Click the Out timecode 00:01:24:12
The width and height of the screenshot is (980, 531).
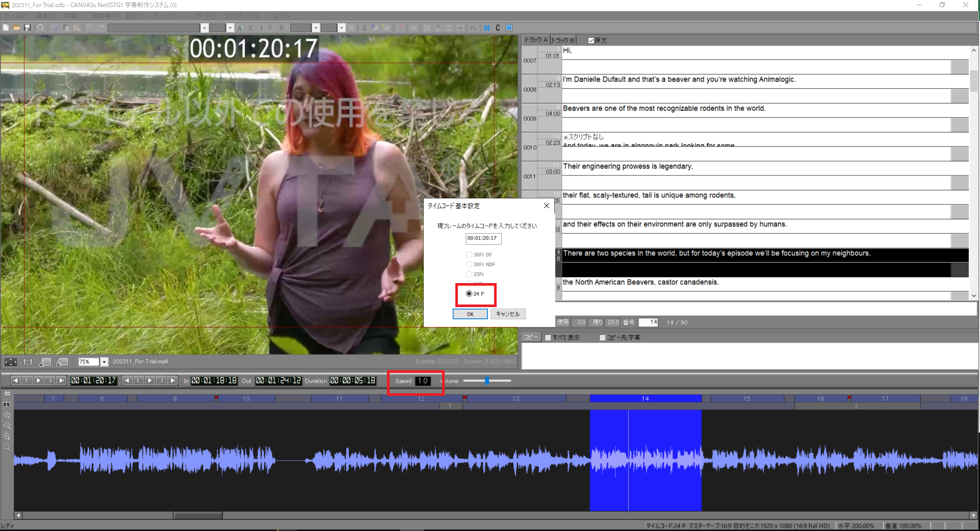[x=278, y=381]
